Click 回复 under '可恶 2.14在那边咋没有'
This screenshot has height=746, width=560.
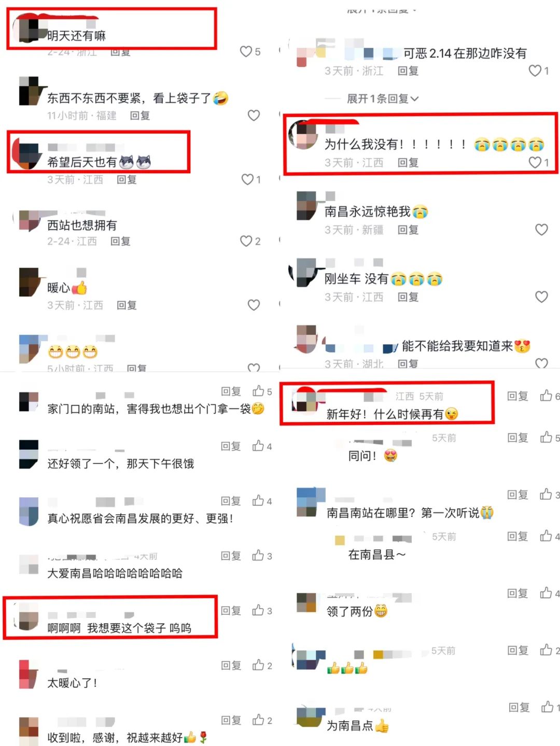408,71
